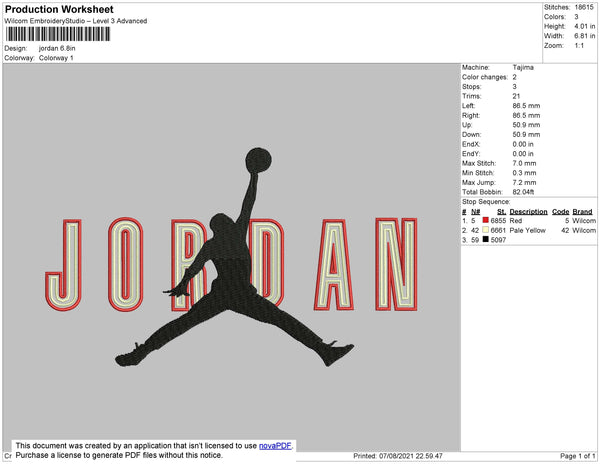Click the Max Stitch value '7.0 mm'
The width and height of the screenshot is (600, 464).
[524, 163]
